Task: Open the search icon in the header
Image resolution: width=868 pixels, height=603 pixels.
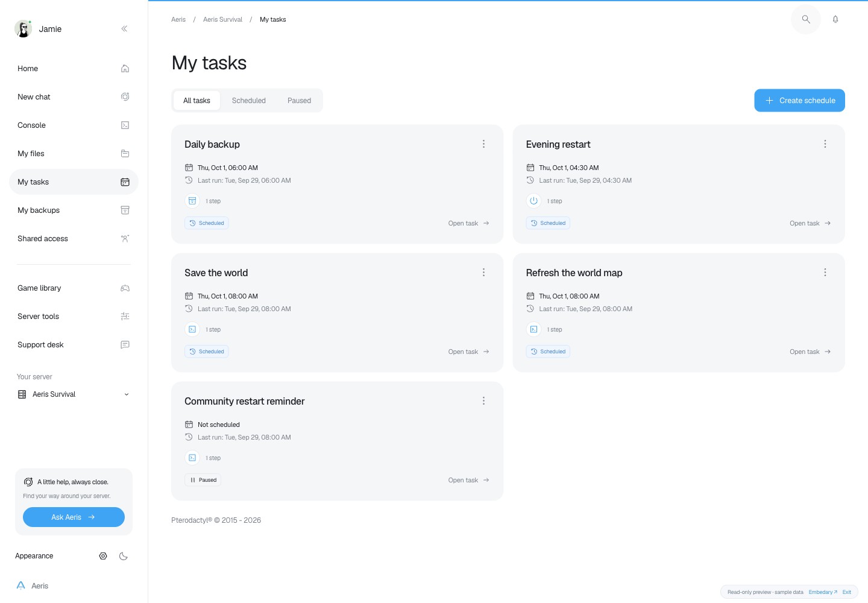Action: click(x=806, y=19)
